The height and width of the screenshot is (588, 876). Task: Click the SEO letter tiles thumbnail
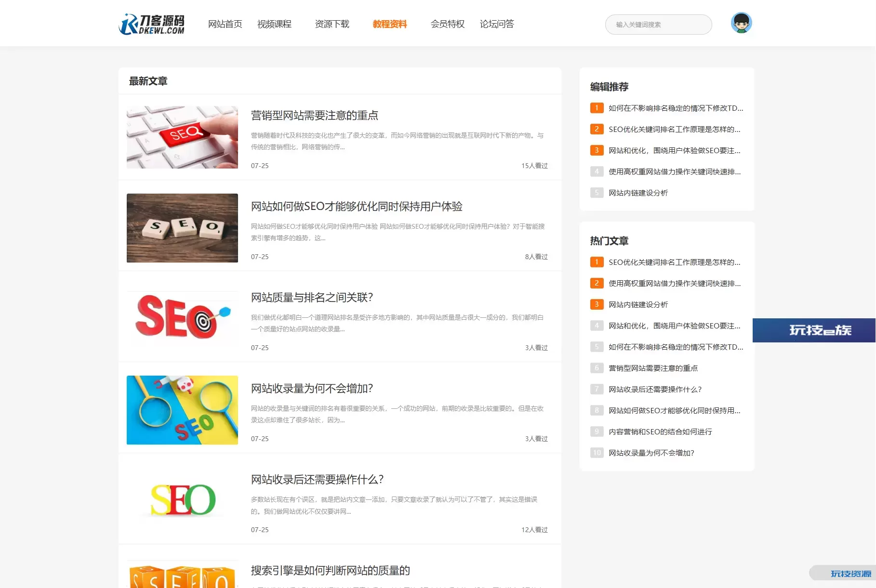[x=182, y=228]
